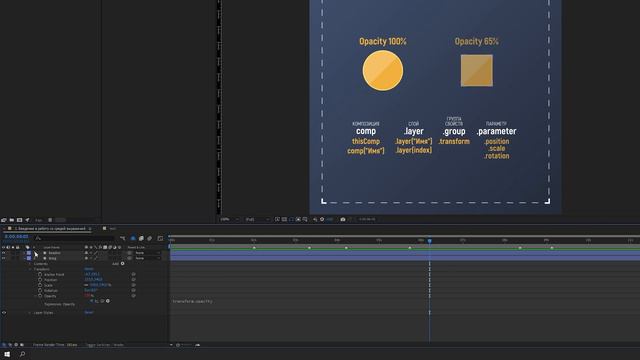The width and height of the screenshot is (640, 360).
Task: Click the Opacity expression pick whip
Action: point(102,301)
